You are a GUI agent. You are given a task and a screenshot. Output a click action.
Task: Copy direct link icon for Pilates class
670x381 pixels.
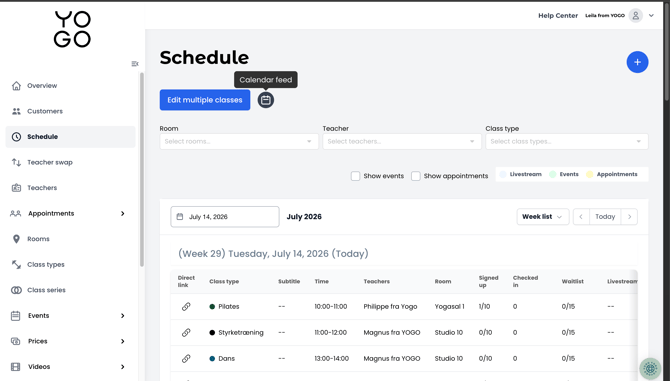[186, 307]
